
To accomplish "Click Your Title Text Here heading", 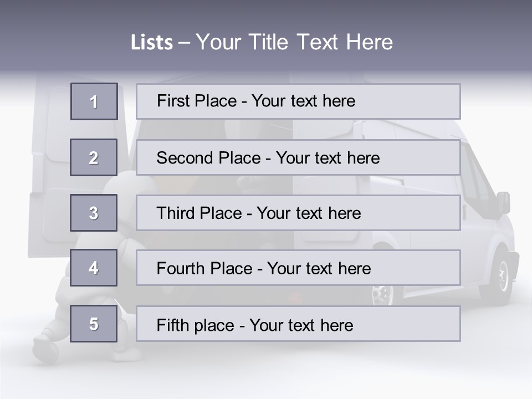I will click(x=294, y=43).
